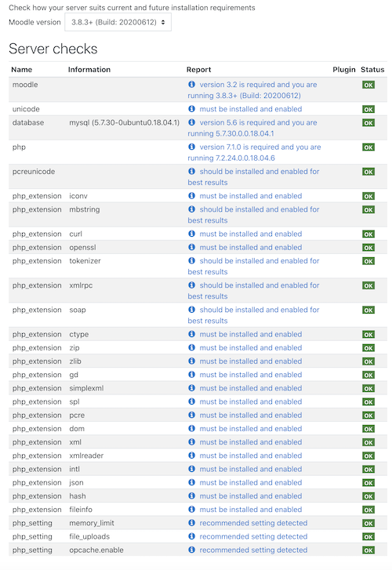Click info icon in the database row

(191, 122)
